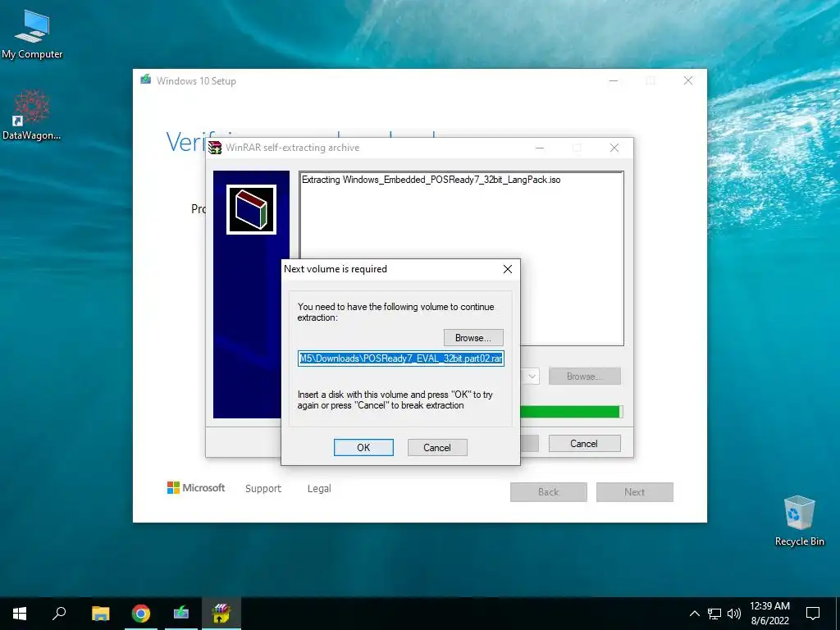
Task: Click the WinRAR destination Browse button
Action: point(584,376)
